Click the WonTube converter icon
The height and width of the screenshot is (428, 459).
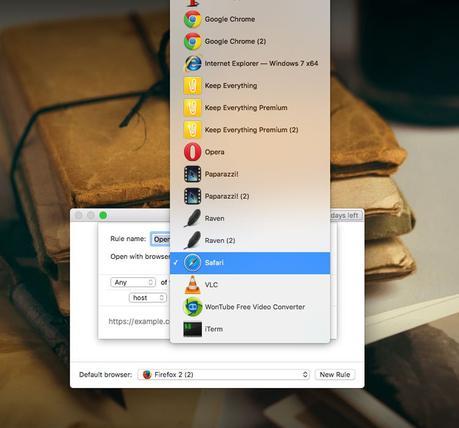point(193,307)
